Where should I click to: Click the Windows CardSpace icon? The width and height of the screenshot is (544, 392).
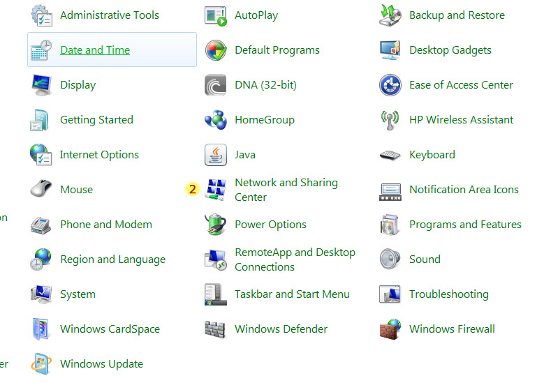[41, 329]
